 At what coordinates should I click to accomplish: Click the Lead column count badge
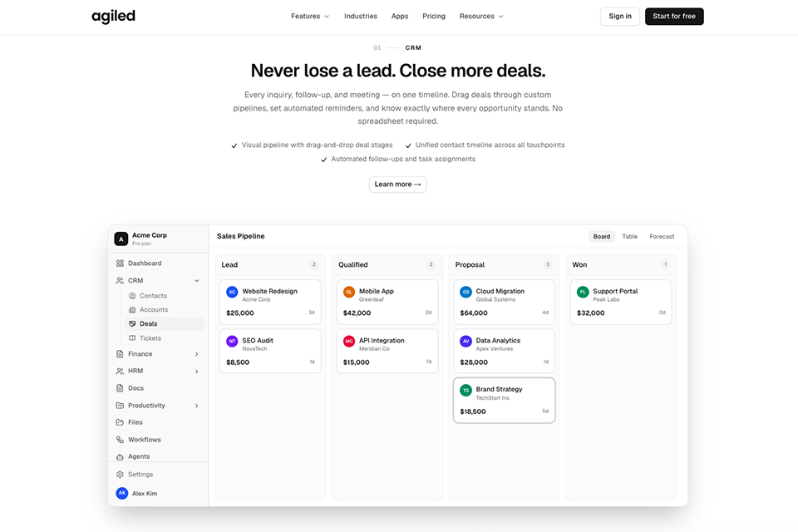point(314,264)
